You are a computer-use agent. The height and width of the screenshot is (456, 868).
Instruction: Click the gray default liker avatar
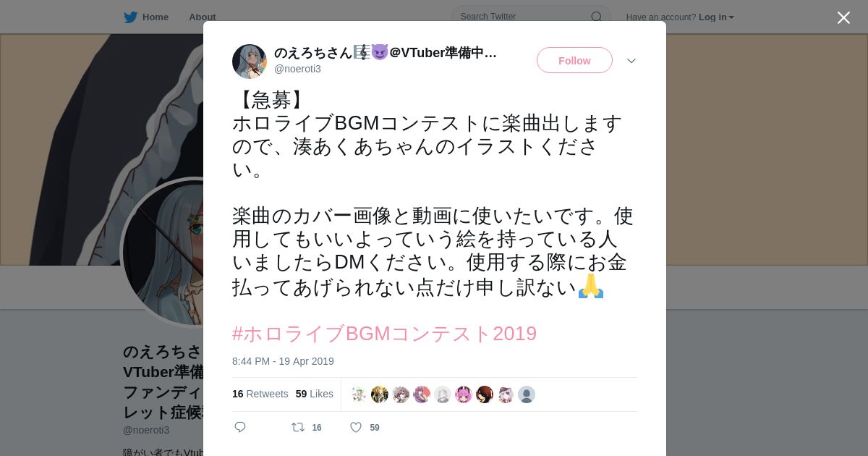(527, 394)
